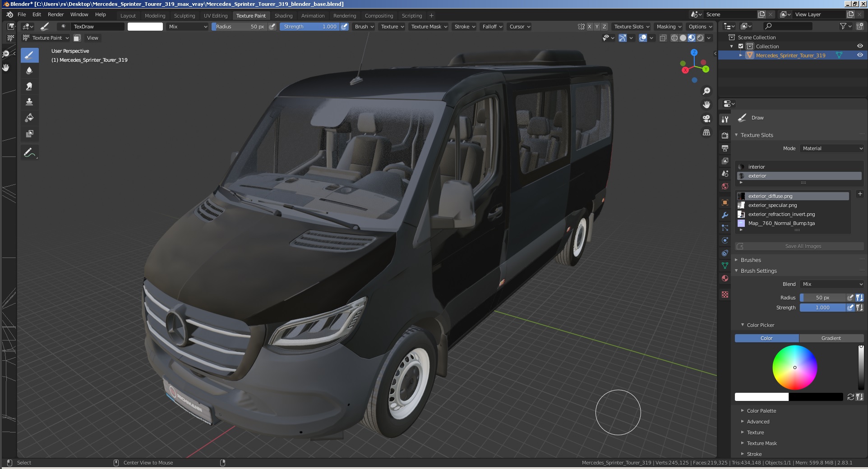This screenshot has width=868, height=469.
Task: Switch to the Sculpting workspace tab
Action: coord(185,16)
